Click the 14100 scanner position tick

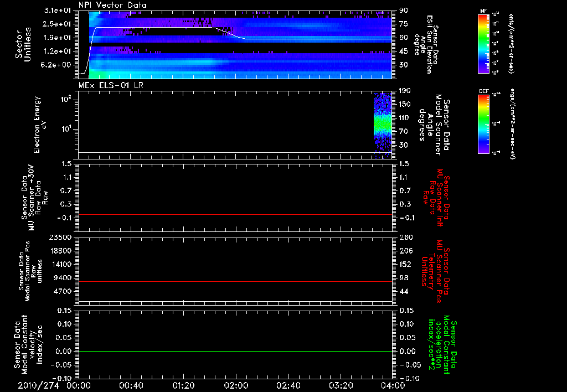pos(61,264)
